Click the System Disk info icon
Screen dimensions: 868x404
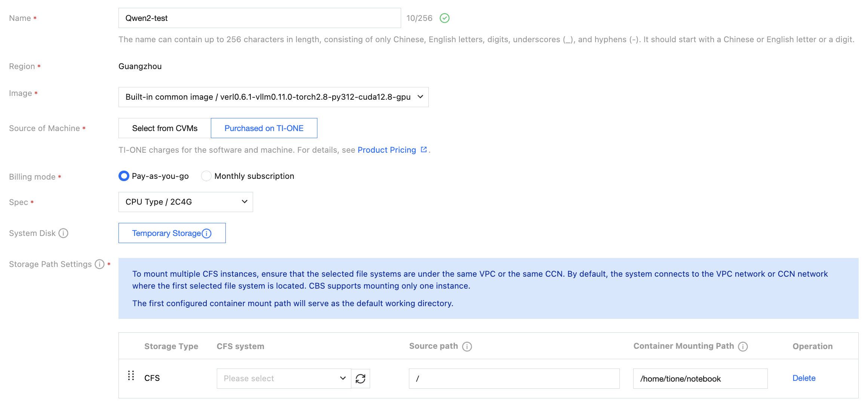coord(64,233)
